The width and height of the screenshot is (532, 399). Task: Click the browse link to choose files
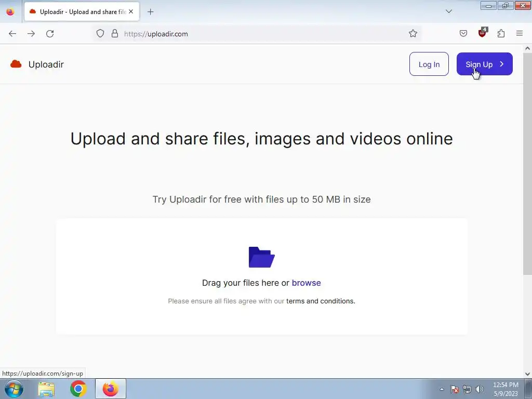pyautogui.click(x=306, y=283)
